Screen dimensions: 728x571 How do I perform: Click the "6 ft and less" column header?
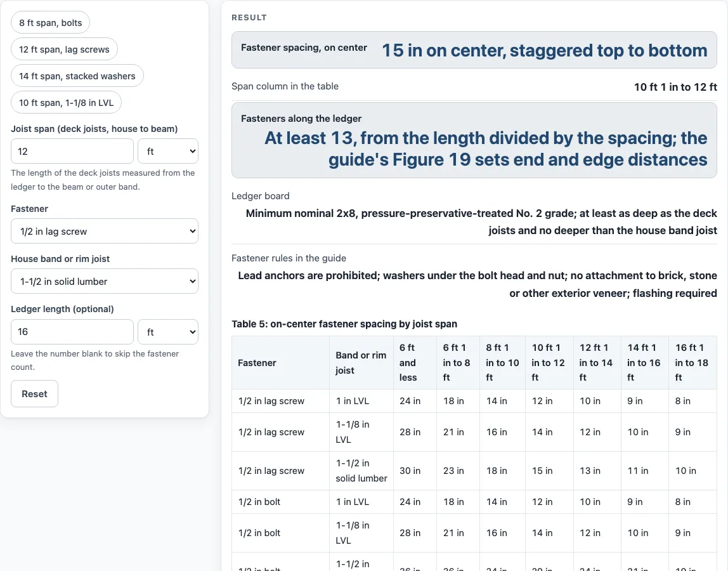click(x=415, y=362)
